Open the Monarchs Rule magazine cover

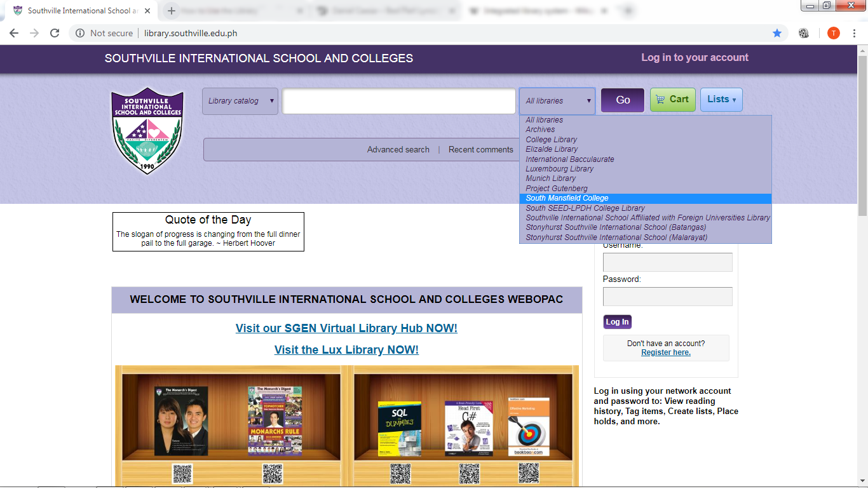[x=275, y=421]
